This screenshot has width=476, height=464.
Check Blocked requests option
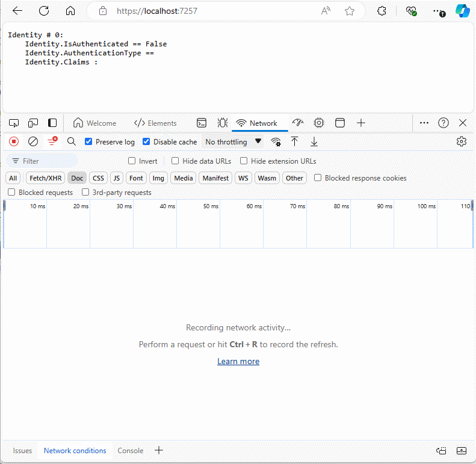pyautogui.click(x=11, y=192)
